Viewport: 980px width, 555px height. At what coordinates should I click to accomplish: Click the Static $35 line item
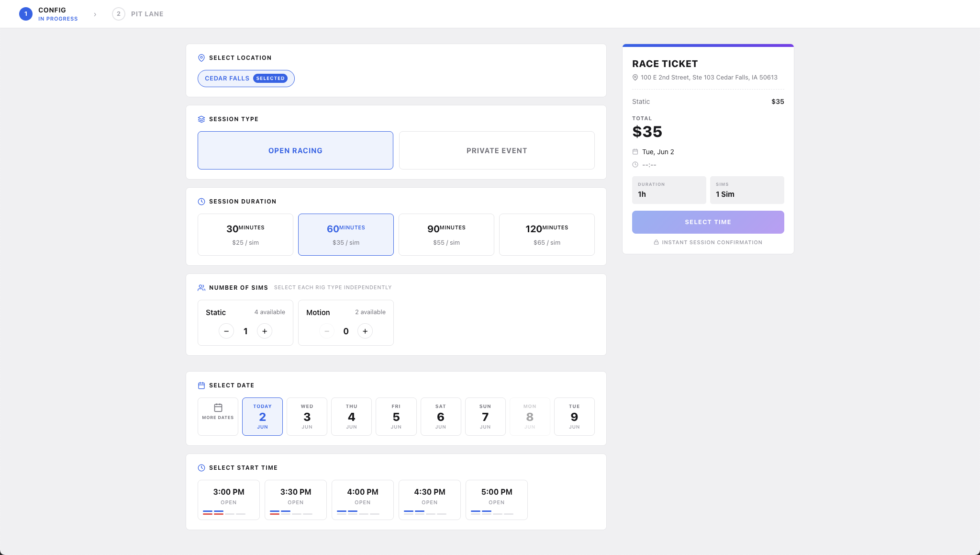(x=708, y=102)
